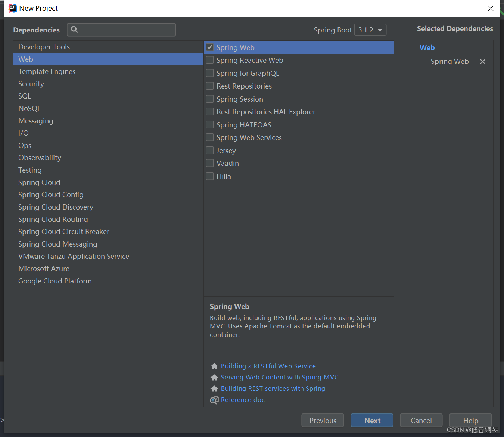Screen dimensions: 504x437
Task: Select the Observability category
Action: [108, 158]
